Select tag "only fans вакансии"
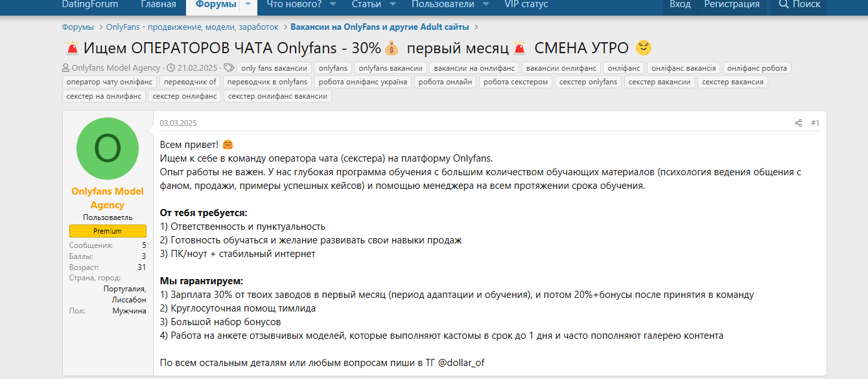 pos(274,68)
